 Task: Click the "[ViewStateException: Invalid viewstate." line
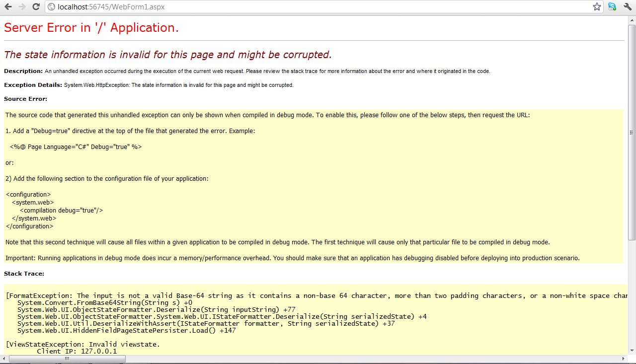[x=83, y=345]
